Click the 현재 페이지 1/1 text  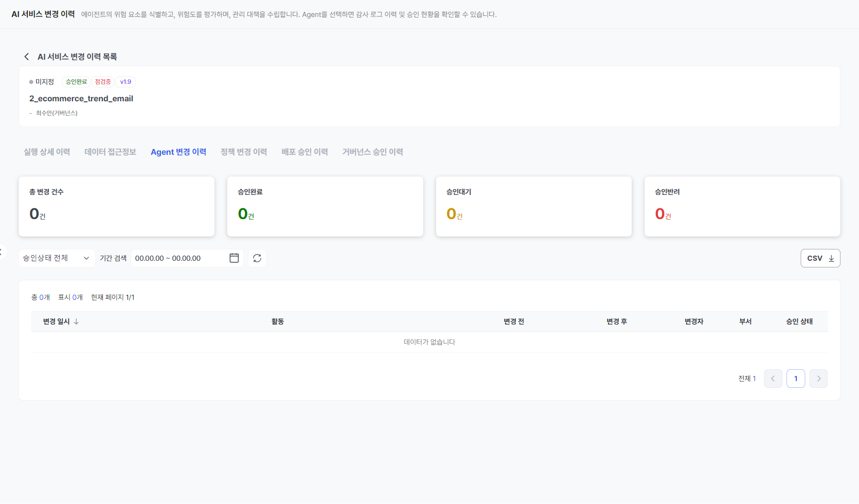113,297
